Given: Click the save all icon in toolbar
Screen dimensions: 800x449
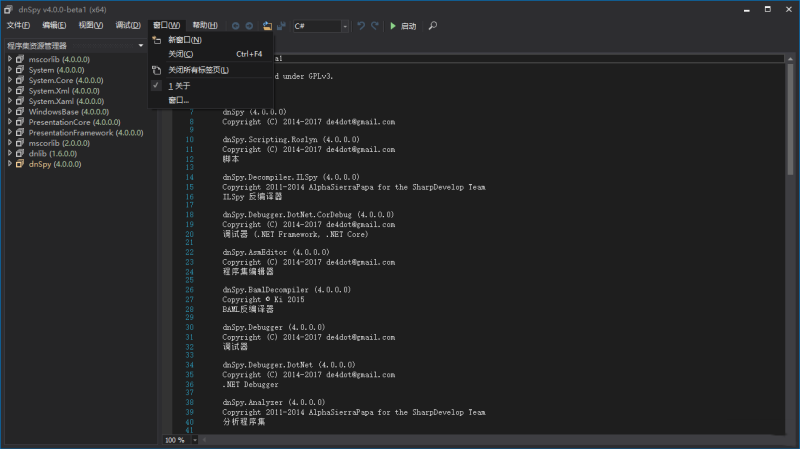Looking at the screenshot, I should (x=281, y=26).
